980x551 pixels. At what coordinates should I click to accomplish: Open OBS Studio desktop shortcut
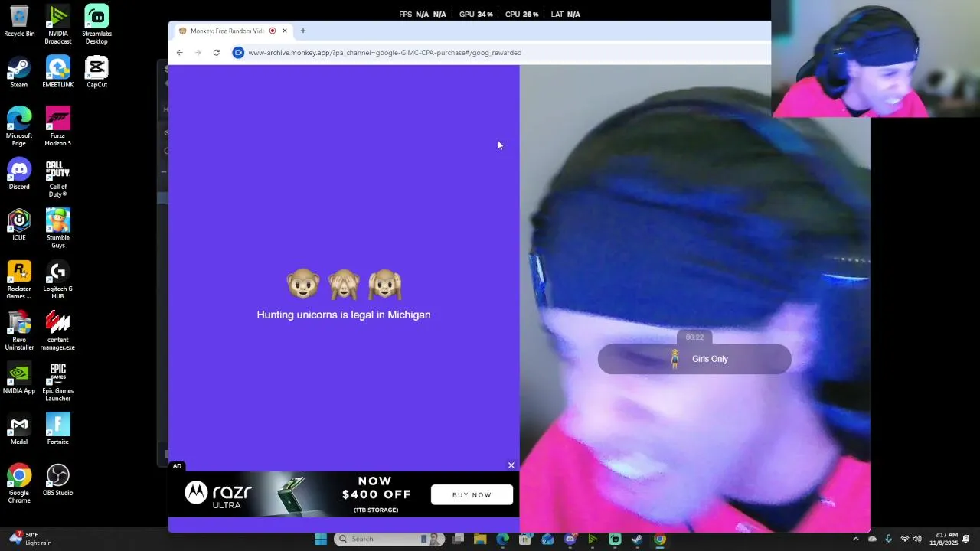[x=58, y=480]
